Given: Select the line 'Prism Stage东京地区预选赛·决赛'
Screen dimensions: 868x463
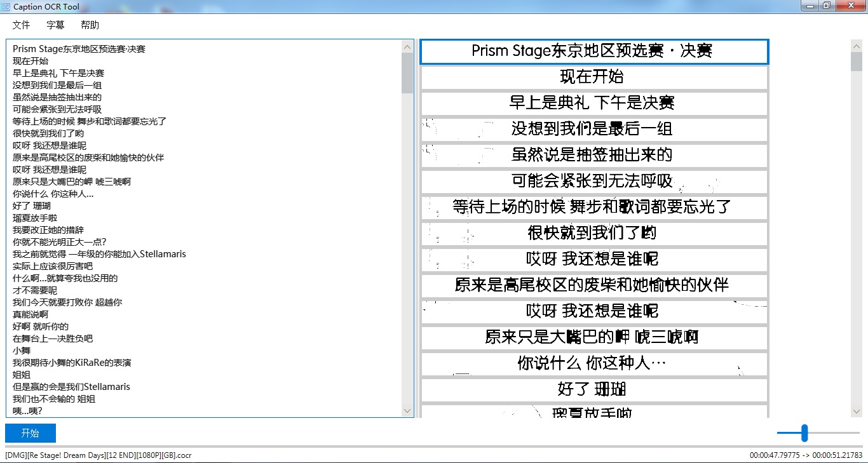Looking at the screenshot, I should point(79,49).
